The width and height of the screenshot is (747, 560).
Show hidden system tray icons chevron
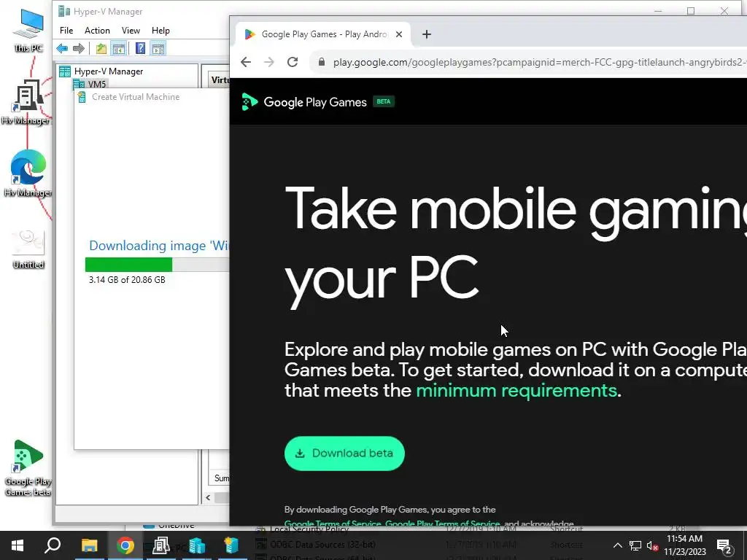click(x=617, y=545)
